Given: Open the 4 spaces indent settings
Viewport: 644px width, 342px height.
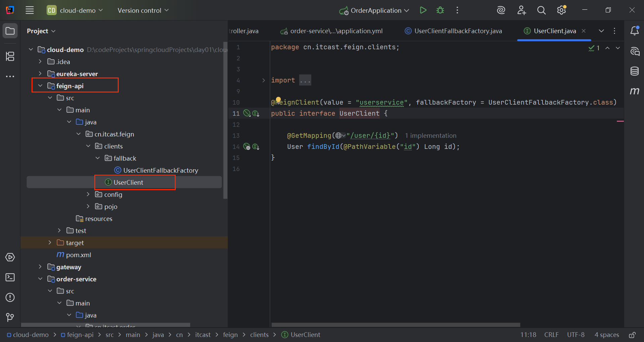Looking at the screenshot, I should [607, 335].
